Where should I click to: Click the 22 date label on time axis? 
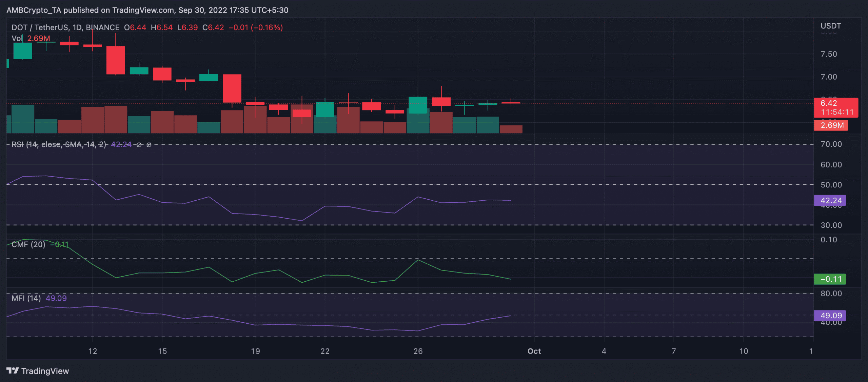[325, 351]
